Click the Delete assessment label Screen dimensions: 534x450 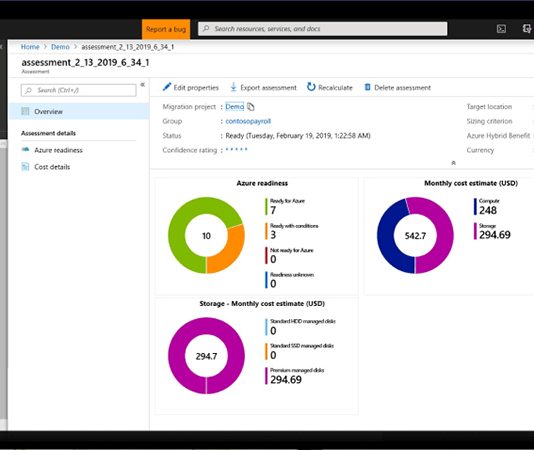pos(403,88)
